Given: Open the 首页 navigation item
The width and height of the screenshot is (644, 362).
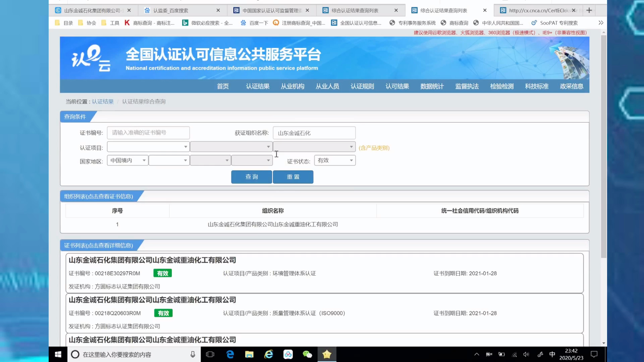Looking at the screenshot, I should pos(223,86).
